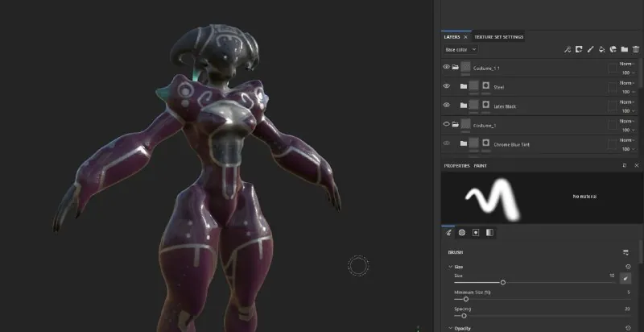Select the Steel layer name

(x=498, y=87)
